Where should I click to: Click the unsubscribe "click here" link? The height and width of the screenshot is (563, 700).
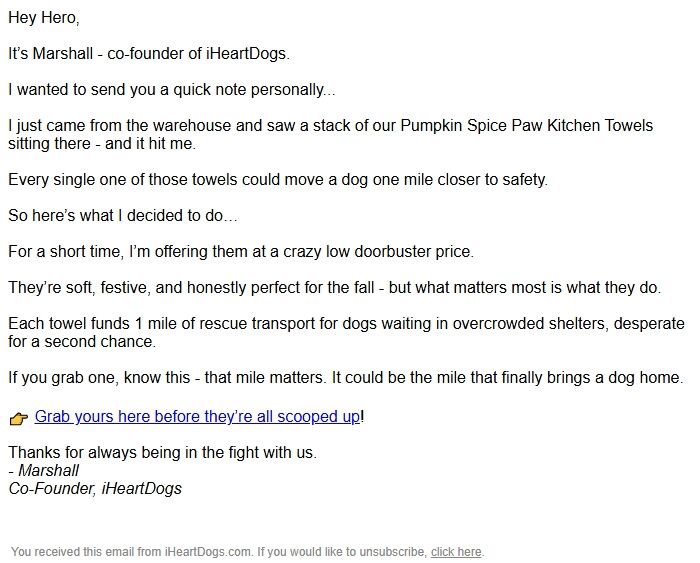pyautogui.click(x=456, y=552)
